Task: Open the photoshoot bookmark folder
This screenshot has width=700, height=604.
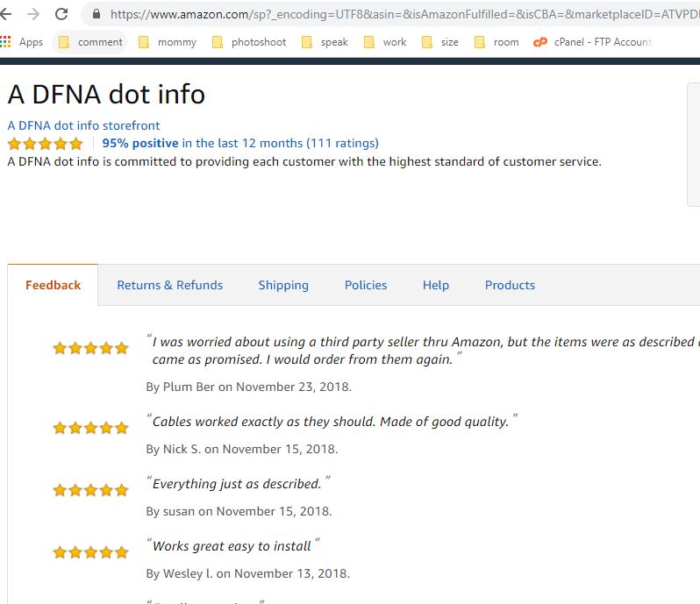Action: (x=249, y=42)
